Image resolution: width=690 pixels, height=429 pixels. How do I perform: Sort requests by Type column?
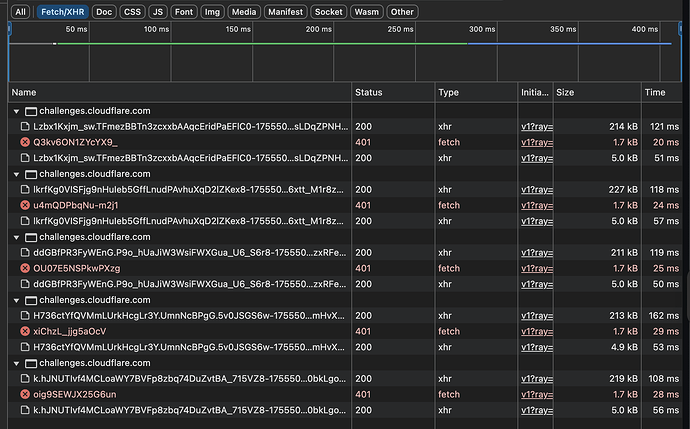click(x=476, y=92)
